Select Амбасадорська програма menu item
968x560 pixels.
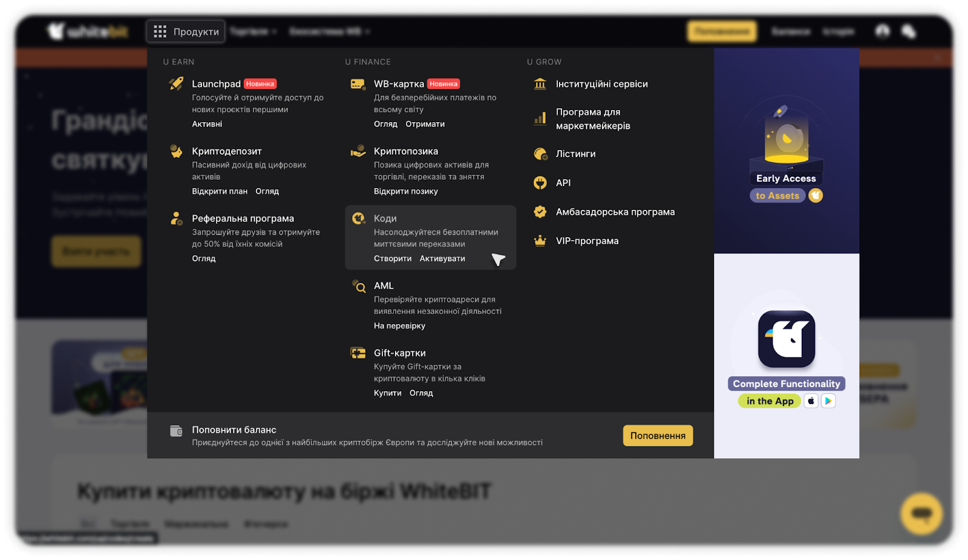615,212
